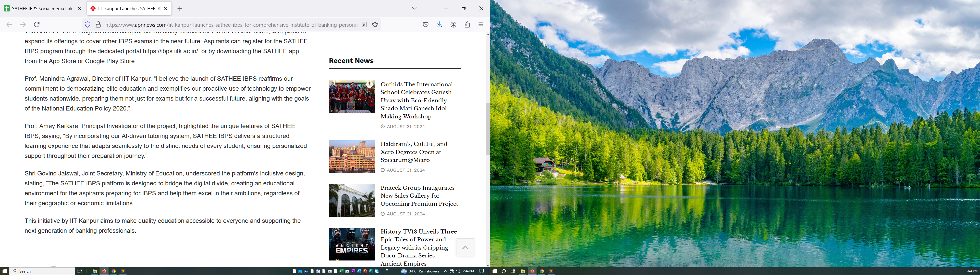Click the site security padlock icon
Screen dimensions: 980x275
click(98, 25)
